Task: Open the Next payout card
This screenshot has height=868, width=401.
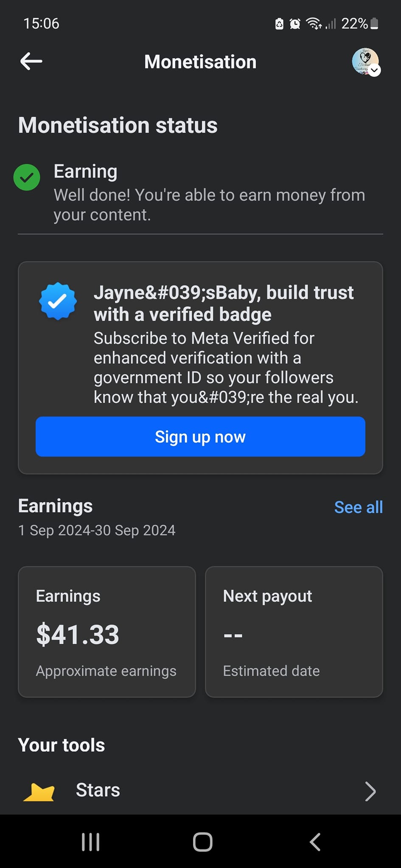Action: 294,632
